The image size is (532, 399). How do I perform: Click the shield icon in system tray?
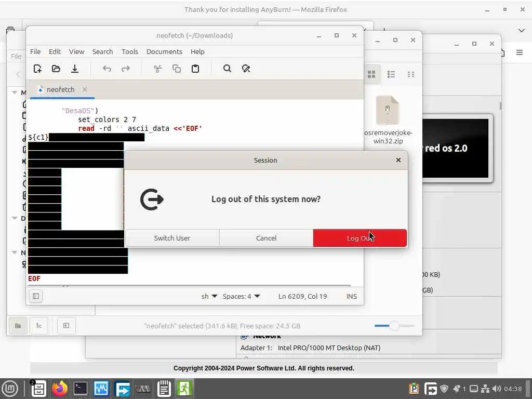[444, 389]
